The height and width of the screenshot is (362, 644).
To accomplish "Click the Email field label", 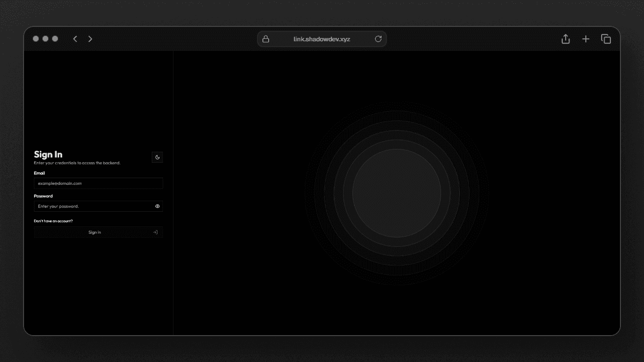I will pos(39,173).
